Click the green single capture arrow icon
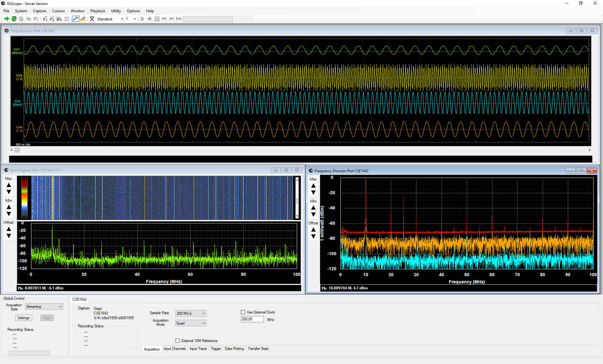603x364 pixels. (x=6, y=19)
